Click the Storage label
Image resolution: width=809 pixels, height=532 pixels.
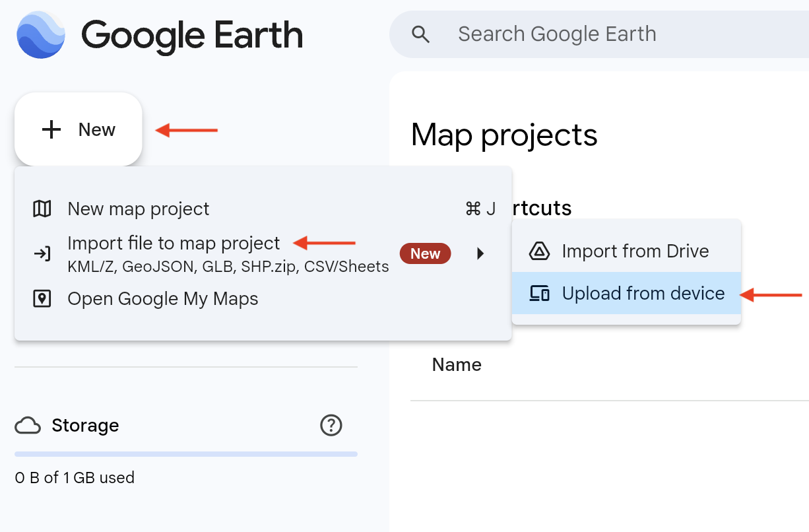coord(85,426)
